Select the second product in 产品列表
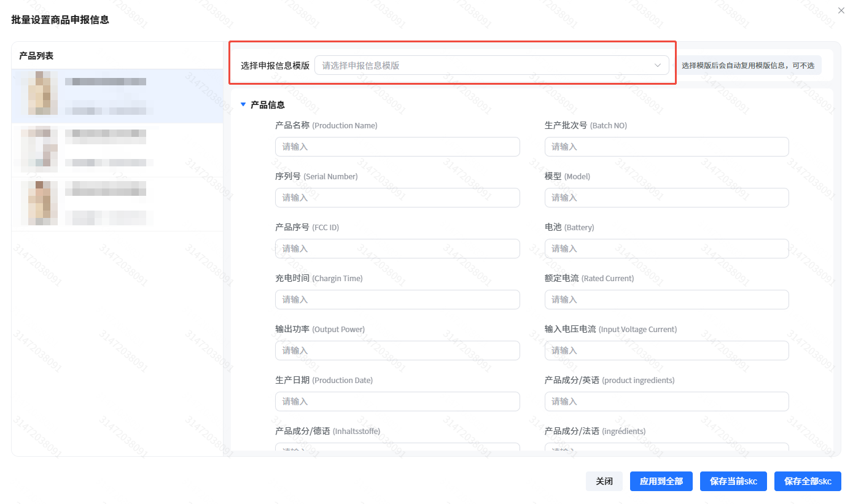The image size is (853, 504). [x=117, y=150]
